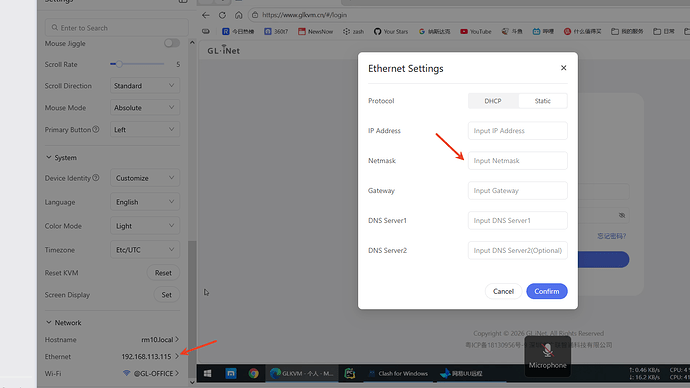Image resolution: width=690 pixels, height=388 pixels.
Task: Select Static protocol
Action: pyautogui.click(x=542, y=101)
